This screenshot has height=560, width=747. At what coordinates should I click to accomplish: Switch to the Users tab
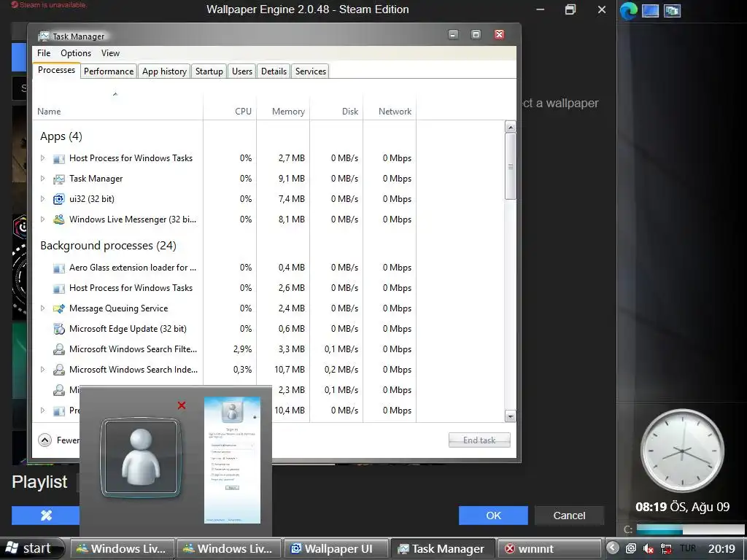pos(242,71)
